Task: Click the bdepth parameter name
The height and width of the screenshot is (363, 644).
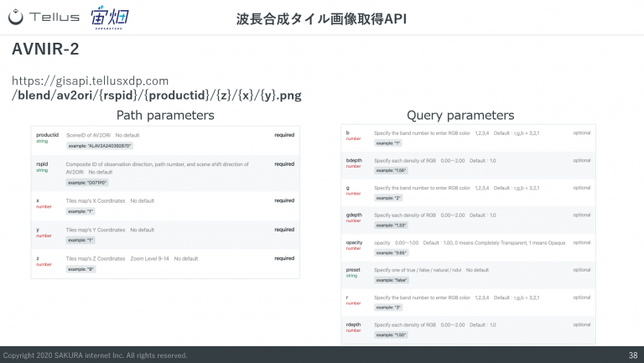Action: tap(354, 160)
